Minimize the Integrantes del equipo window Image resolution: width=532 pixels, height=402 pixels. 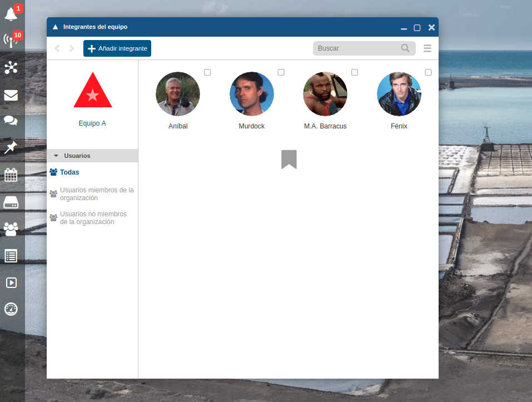(x=404, y=28)
